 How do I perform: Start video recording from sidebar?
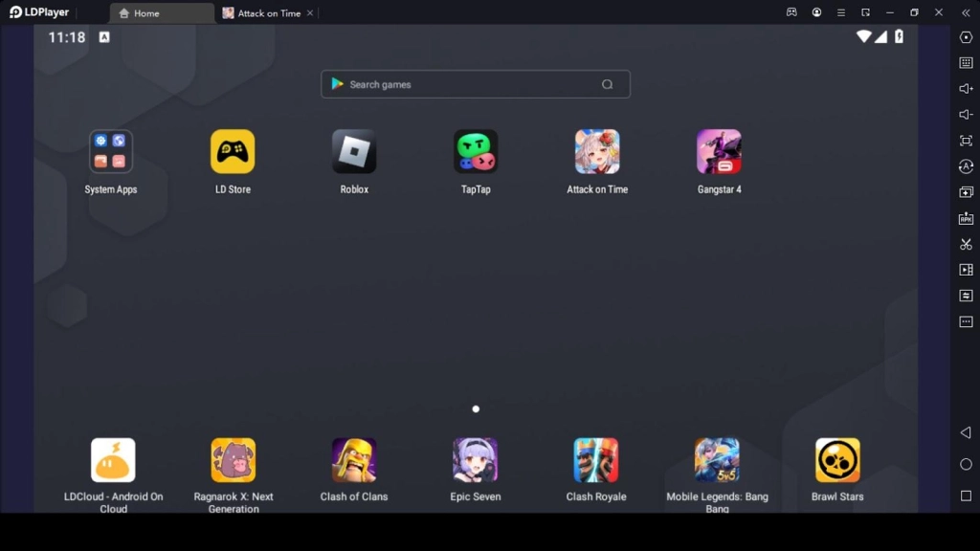pos(966,270)
